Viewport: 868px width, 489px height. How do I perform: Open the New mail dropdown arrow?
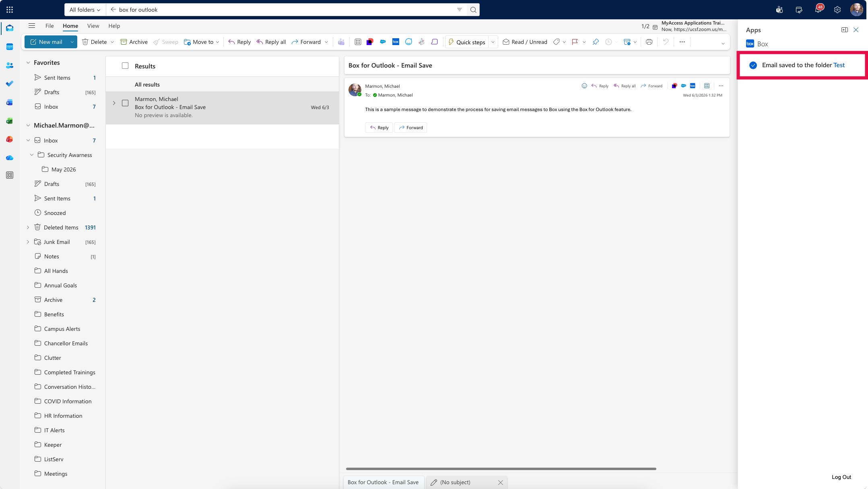72,42
